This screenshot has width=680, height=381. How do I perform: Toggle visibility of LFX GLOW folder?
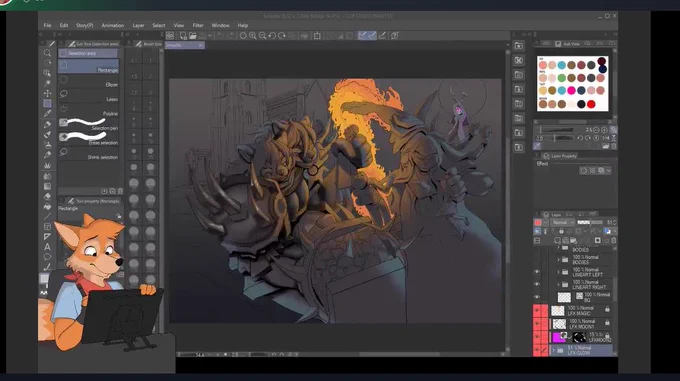[x=537, y=349]
